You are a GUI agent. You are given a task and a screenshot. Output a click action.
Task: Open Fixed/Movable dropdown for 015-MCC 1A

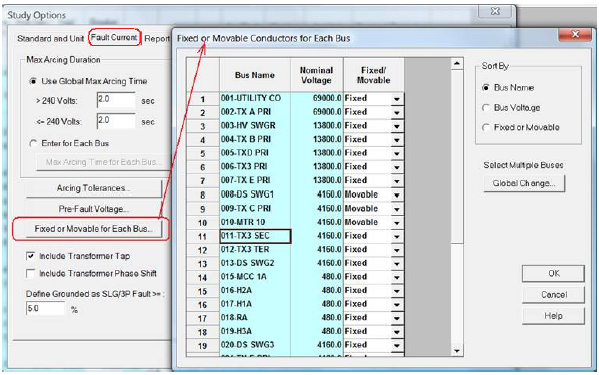pyautogui.click(x=397, y=278)
